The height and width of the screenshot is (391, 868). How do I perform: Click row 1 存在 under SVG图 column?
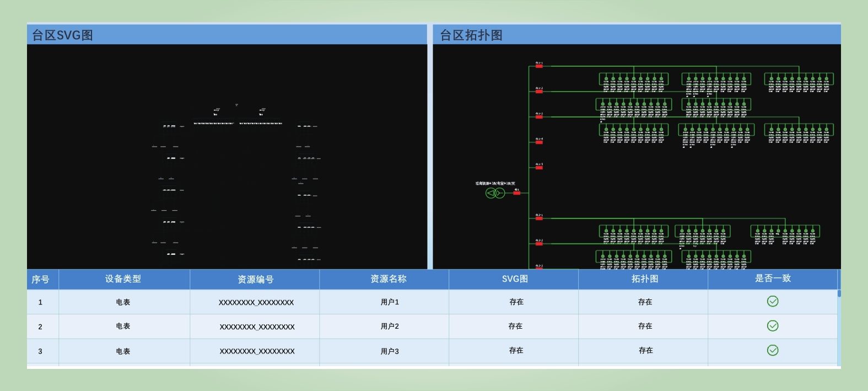point(516,302)
